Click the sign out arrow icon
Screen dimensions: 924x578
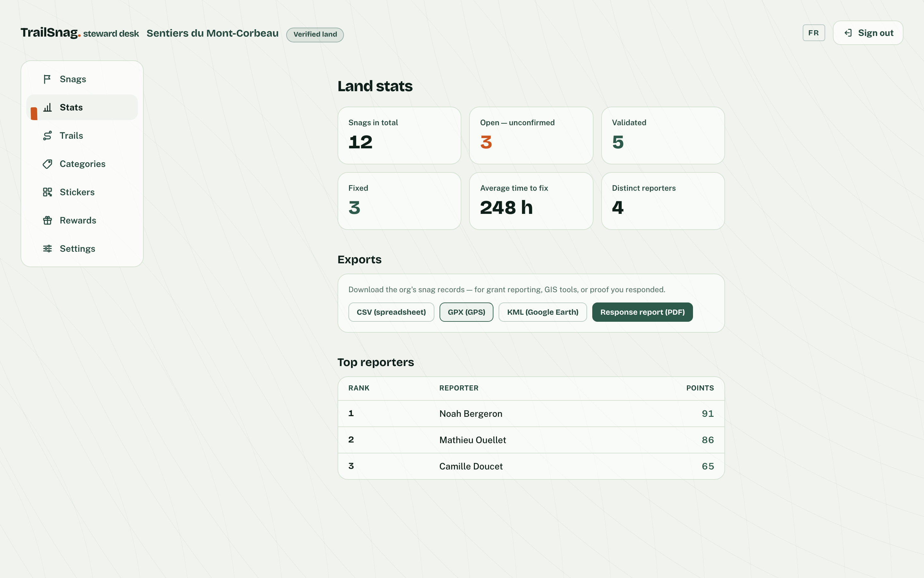click(848, 33)
